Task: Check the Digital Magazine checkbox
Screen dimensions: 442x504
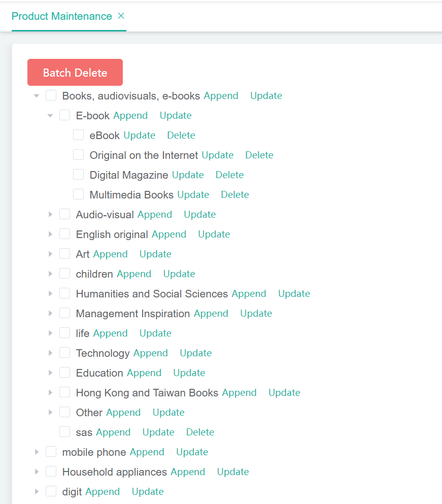Action: [79, 174]
